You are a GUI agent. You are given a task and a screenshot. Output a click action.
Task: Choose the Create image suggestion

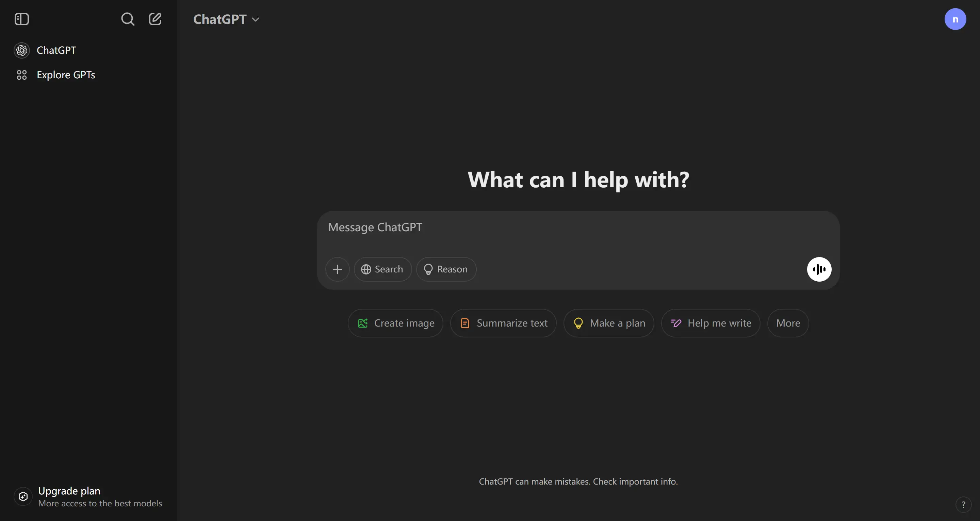396,323
